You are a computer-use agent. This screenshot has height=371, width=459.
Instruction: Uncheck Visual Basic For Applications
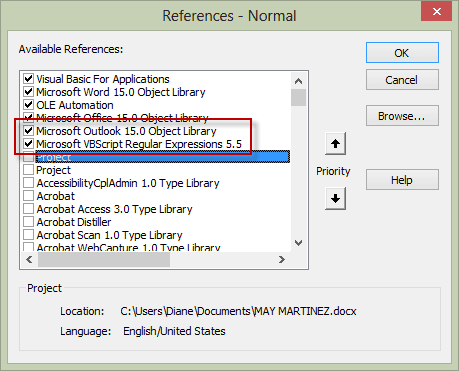click(29, 79)
